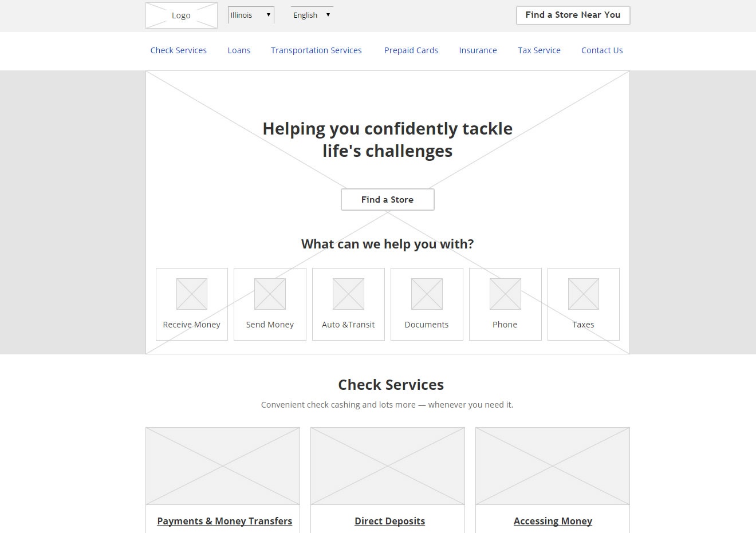The image size is (756, 533).
Task: Open the Payments & Money Transfers link
Action: pyautogui.click(x=225, y=521)
